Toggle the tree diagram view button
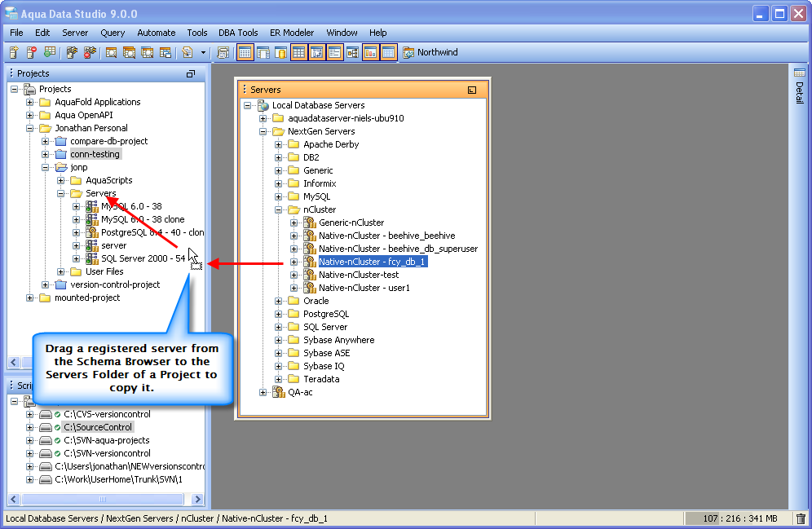The height and width of the screenshot is (529, 812). pos(353,52)
